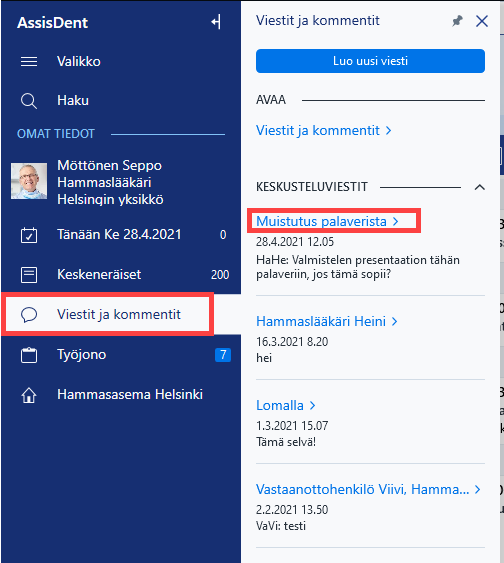The image size is (504, 563).
Task: Click the Haku magnifying glass icon
Action: point(29,101)
